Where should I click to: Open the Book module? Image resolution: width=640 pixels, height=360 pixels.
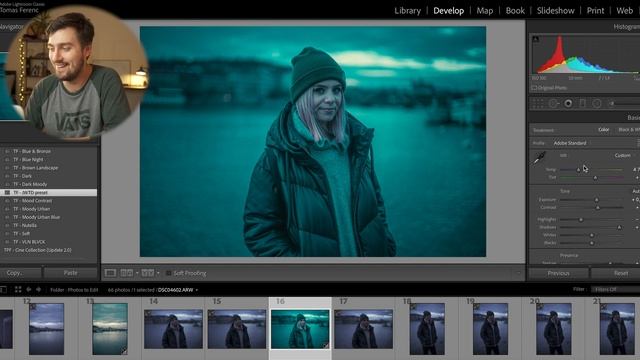(x=515, y=11)
